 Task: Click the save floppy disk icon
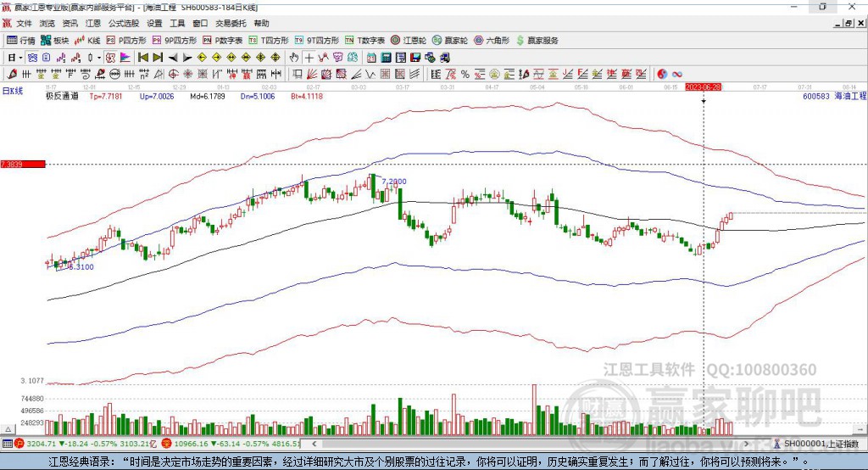point(415,58)
